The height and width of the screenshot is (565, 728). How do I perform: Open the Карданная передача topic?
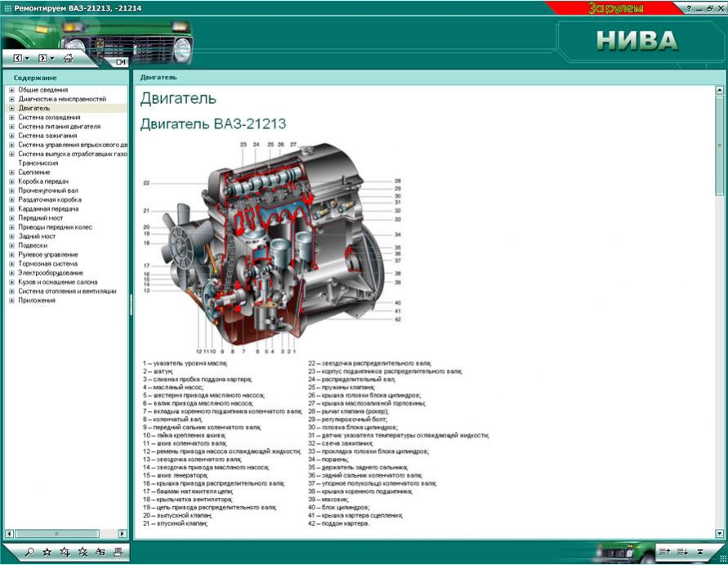pyautogui.click(x=48, y=209)
